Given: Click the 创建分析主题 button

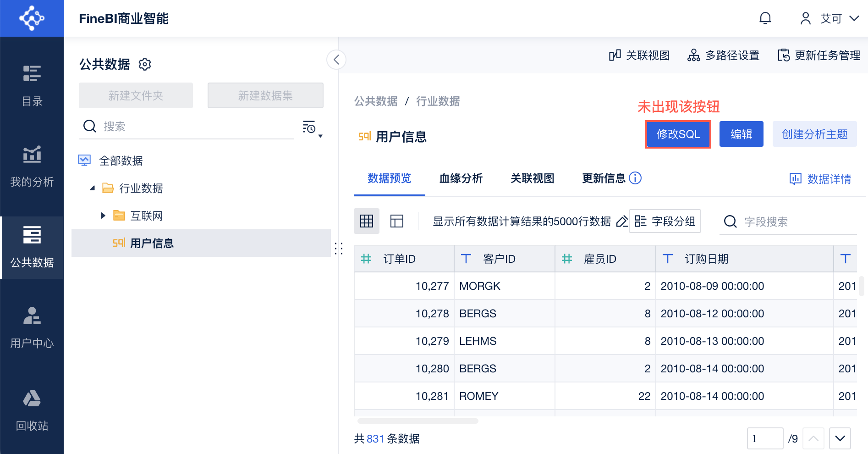Looking at the screenshot, I should point(814,134).
